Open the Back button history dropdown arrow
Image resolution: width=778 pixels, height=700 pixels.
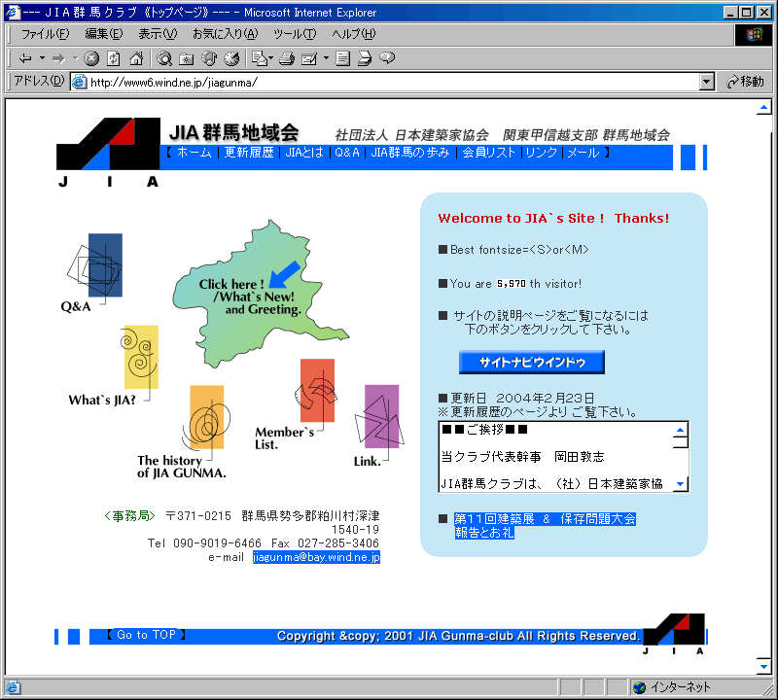pyautogui.click(x=42, y=58)
